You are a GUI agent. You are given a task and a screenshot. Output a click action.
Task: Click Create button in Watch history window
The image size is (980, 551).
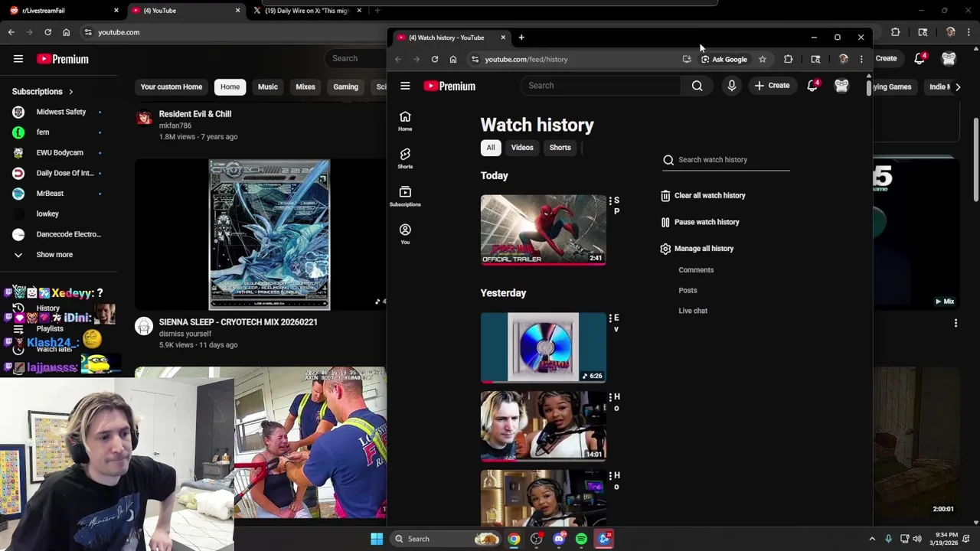[772, 86]
